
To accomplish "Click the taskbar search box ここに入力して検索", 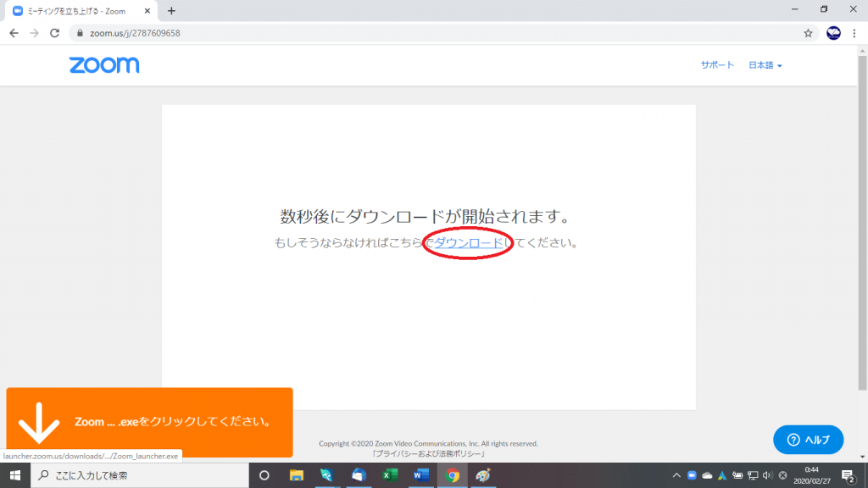I will (x=140, y=475).
